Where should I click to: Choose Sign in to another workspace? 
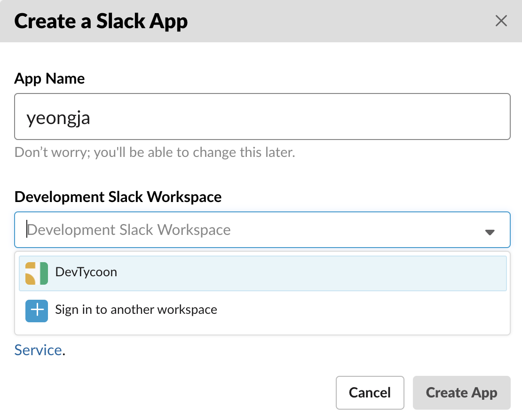click(263, 311)
